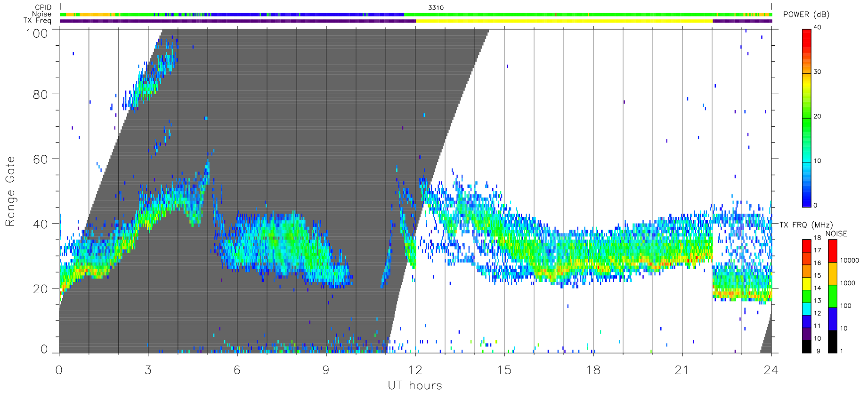Click the 21 UT hour tick label
868x400 pixels.
pos(682,370)
